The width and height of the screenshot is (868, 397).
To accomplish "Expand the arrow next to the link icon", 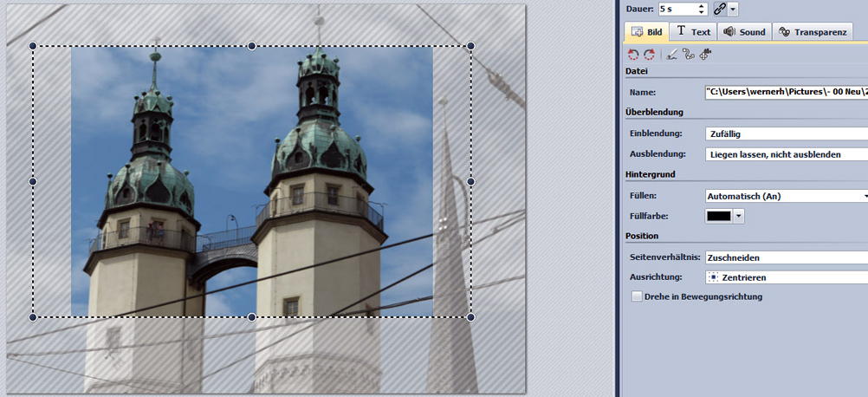I will (734, 9).
